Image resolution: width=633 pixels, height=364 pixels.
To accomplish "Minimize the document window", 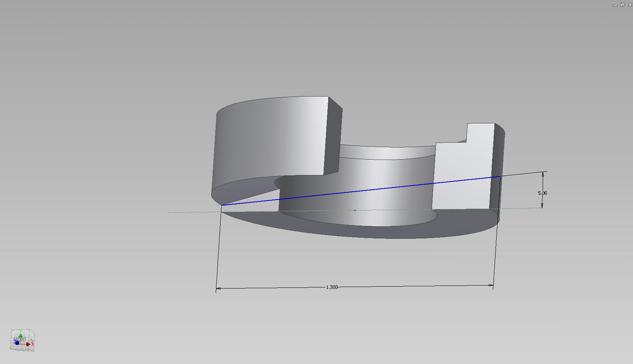I will 615,5.
